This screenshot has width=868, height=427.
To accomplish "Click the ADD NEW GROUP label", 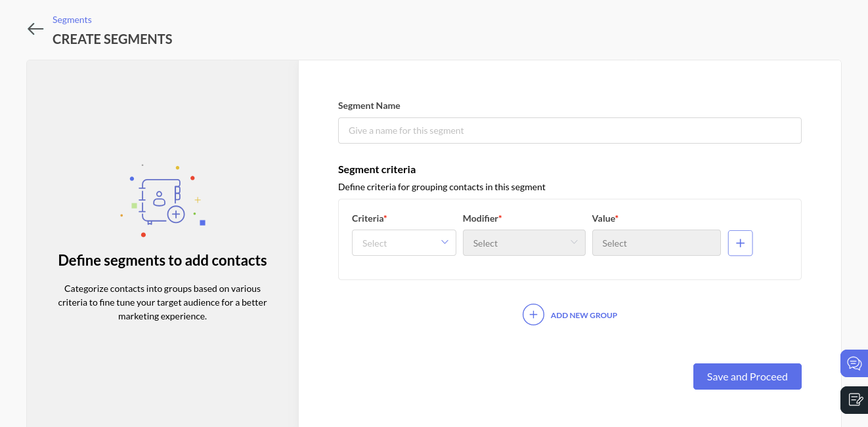I will coord(584,315).
